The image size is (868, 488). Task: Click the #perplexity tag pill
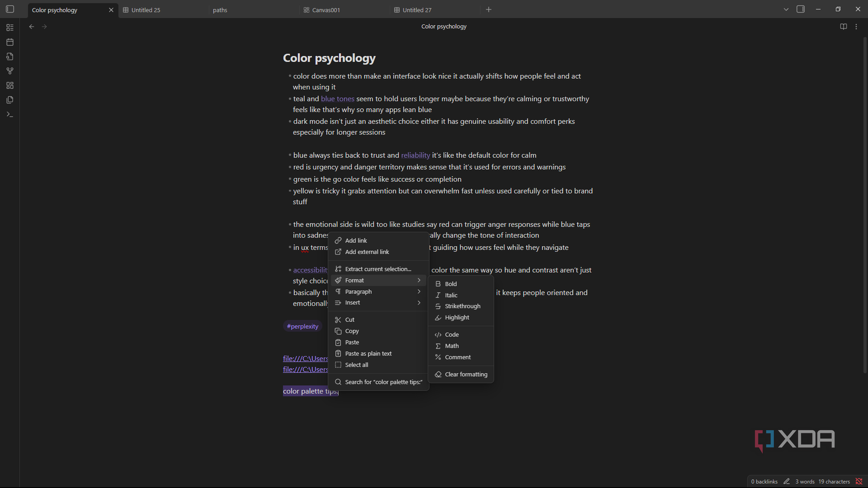pos(302,326)
